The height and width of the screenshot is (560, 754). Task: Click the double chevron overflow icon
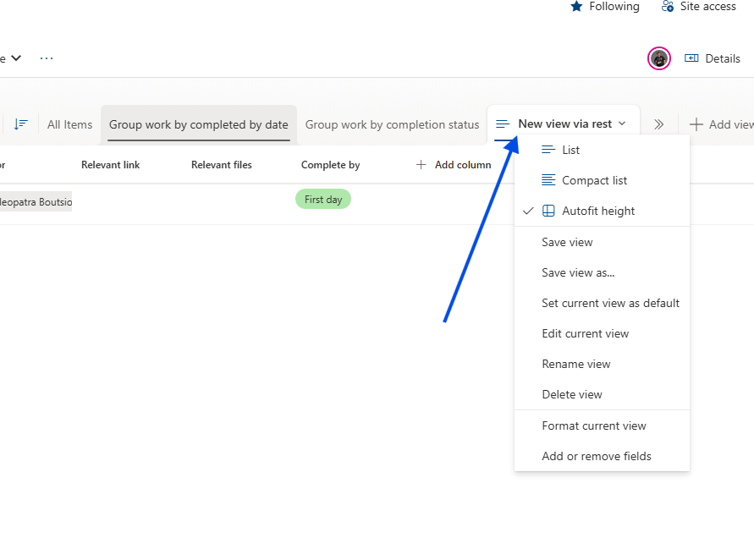658,124
